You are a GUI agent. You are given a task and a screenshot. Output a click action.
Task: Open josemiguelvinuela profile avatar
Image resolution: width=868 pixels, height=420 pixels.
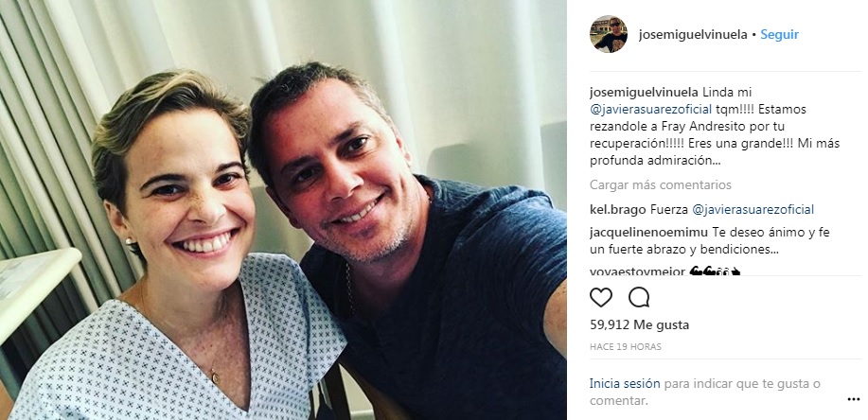coord(609,34)
